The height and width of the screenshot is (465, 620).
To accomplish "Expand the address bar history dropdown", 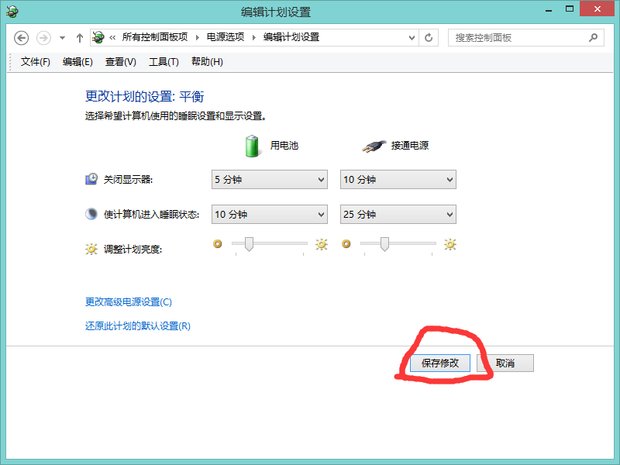I will click(x=412, y=38).
